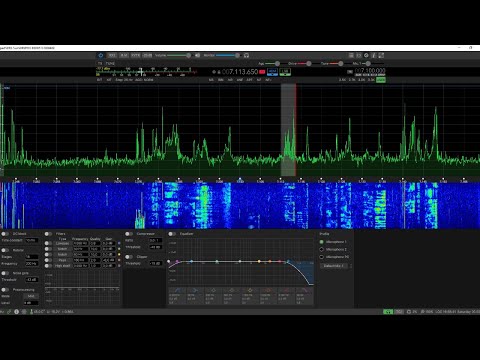Click the TUNE button
This screenshot has height=360, width=480.
110,63
